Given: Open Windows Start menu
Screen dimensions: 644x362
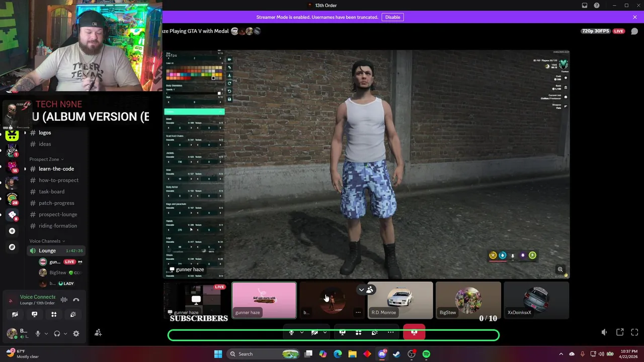Looking at the screenshot, I should (218, 354).
